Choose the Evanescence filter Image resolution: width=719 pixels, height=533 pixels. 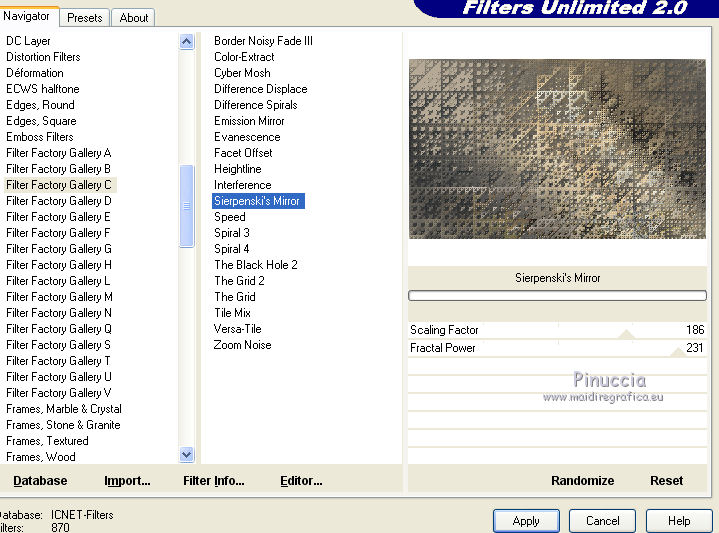pos(247,137)
